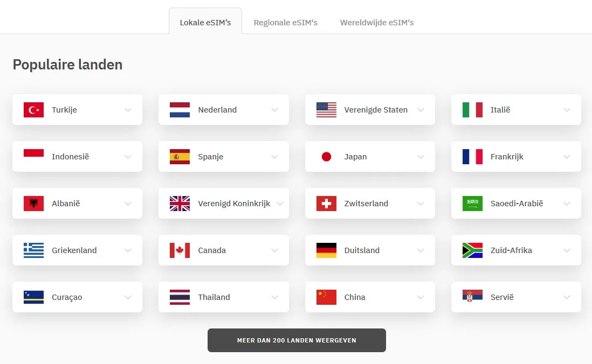
Task: Expand the Thailand chevron arrow
Action: [274, 297]
